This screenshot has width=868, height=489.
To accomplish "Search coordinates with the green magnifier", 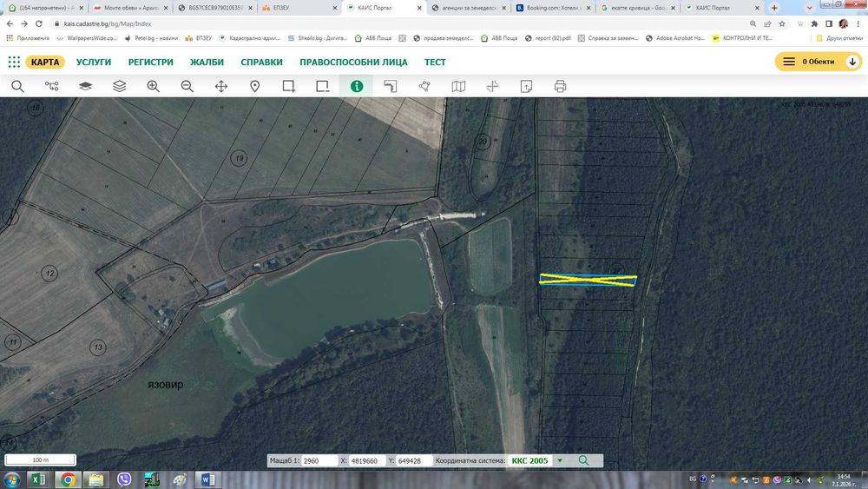I will click(x=583, y=460).
